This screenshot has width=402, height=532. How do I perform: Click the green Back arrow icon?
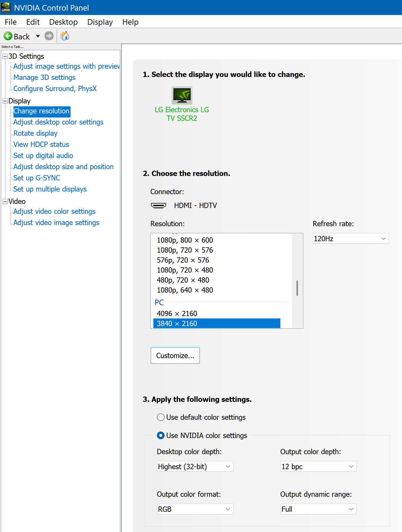[x=8, y=36]
